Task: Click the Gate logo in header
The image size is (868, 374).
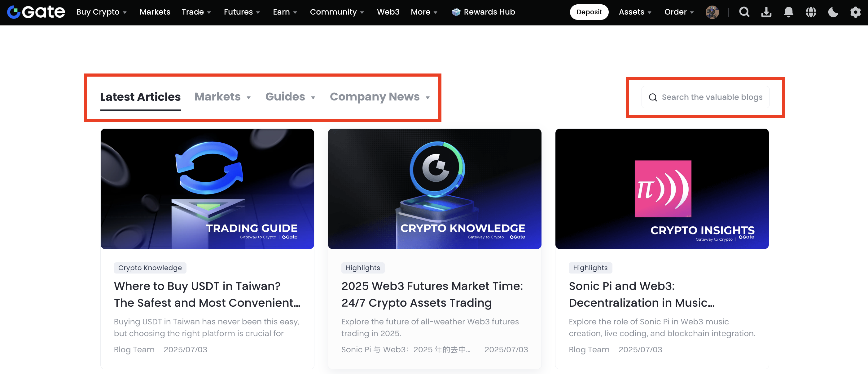Action: 36,12
